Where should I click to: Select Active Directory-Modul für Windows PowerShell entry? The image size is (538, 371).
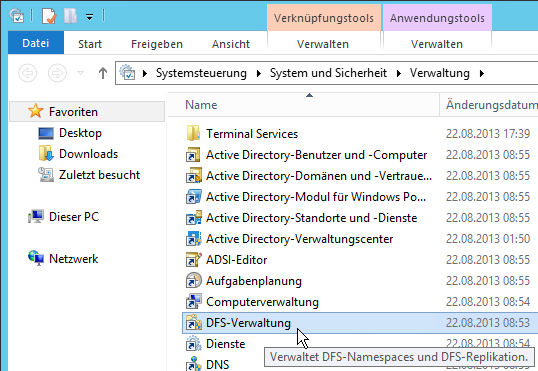click(x=316, y=197)
